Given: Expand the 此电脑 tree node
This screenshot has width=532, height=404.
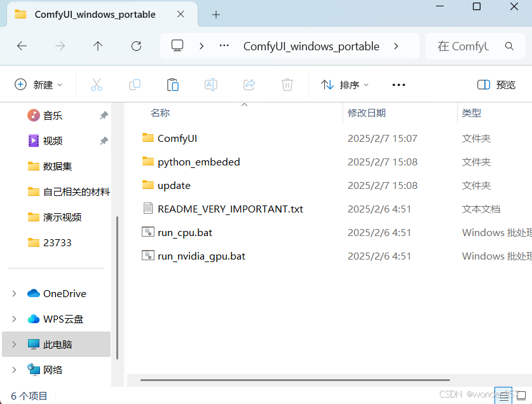Looking at the screenshot, I should pos(14,344).
